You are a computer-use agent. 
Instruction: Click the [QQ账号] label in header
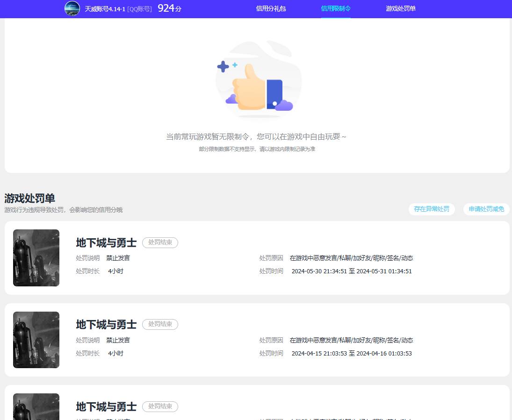(139, 9)
